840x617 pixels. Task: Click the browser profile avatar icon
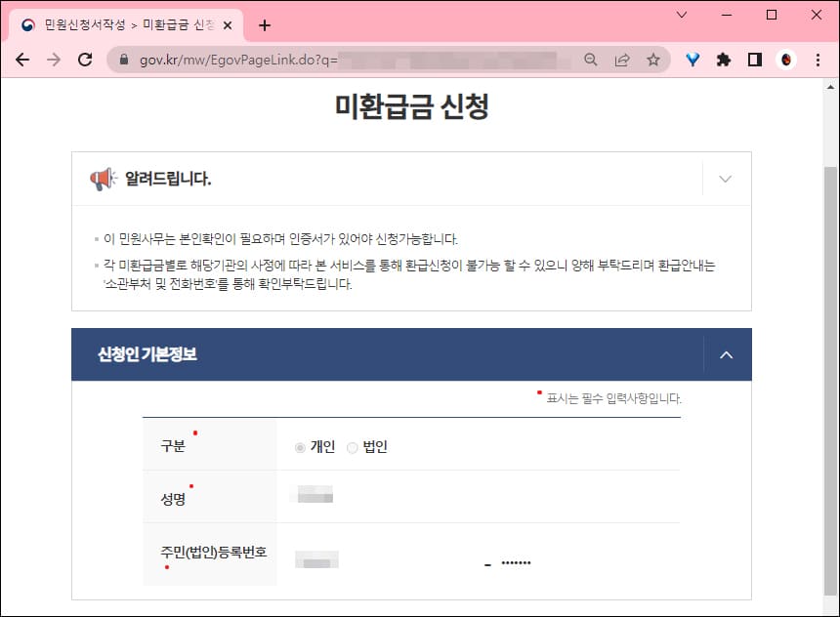click(x=786, y=60)
